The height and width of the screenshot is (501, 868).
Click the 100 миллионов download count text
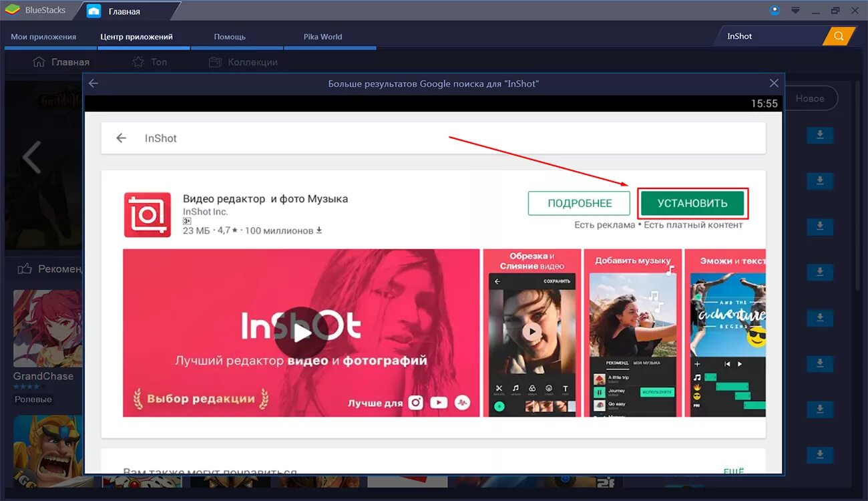coord(283,230)
